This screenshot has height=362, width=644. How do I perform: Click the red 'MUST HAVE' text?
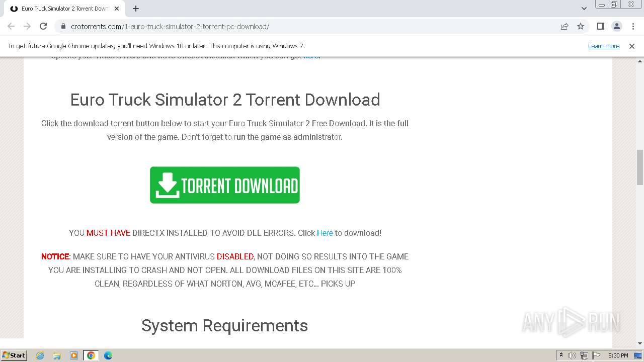coord(108,233)
